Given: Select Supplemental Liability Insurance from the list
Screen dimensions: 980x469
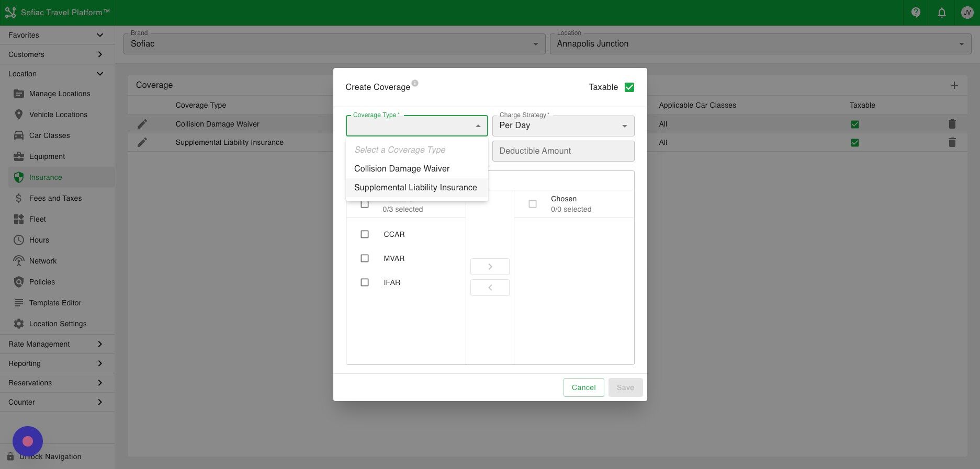Looking at the screenshot, I should (x=417, y=188).
